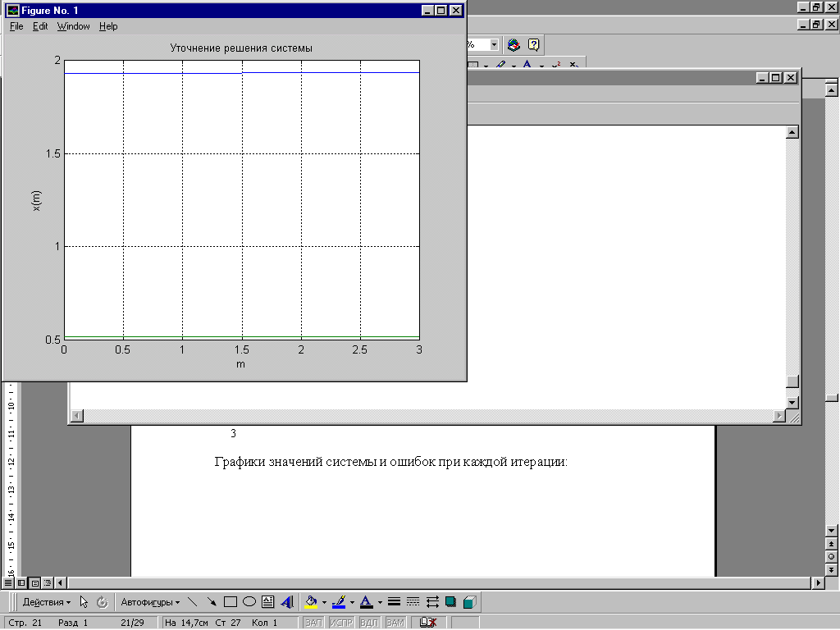Click Word document vertical scroll down arrow
The image size is (840, 630).
coord(832,531)
